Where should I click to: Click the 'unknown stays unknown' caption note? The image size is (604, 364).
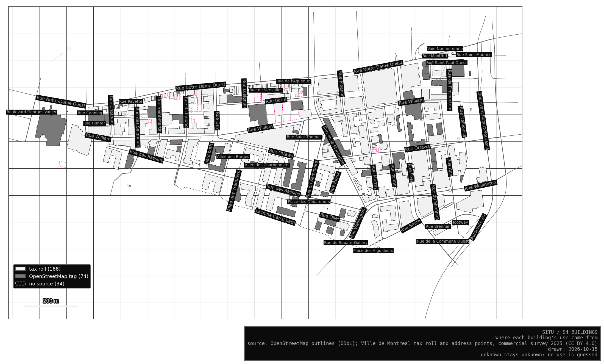[539, 355]
